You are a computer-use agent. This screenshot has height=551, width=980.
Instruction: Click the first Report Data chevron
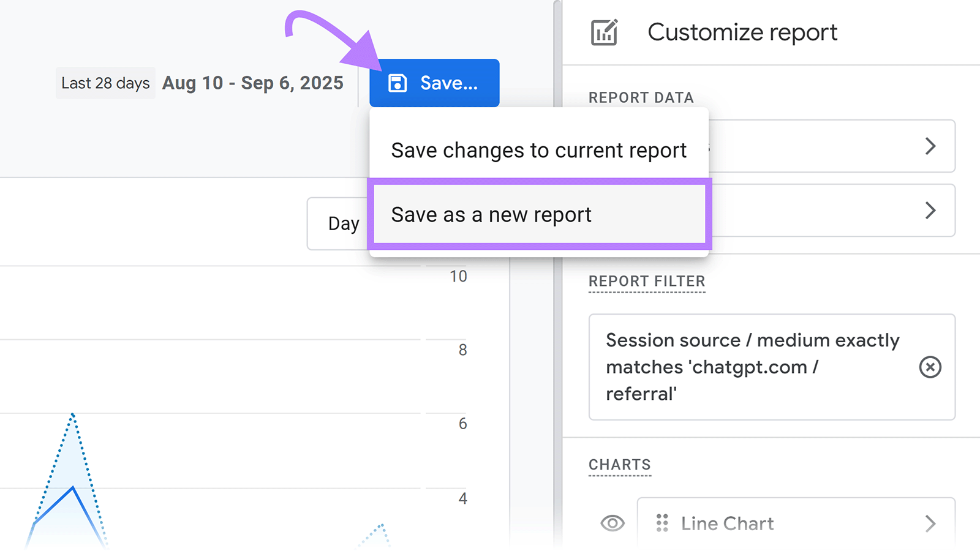coord(930,146)
